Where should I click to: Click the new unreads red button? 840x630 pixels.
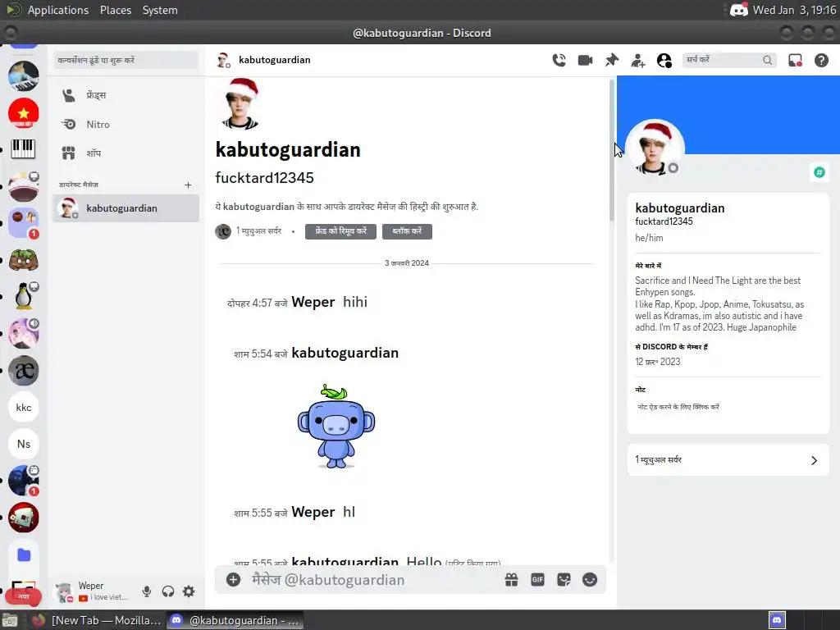24,596
